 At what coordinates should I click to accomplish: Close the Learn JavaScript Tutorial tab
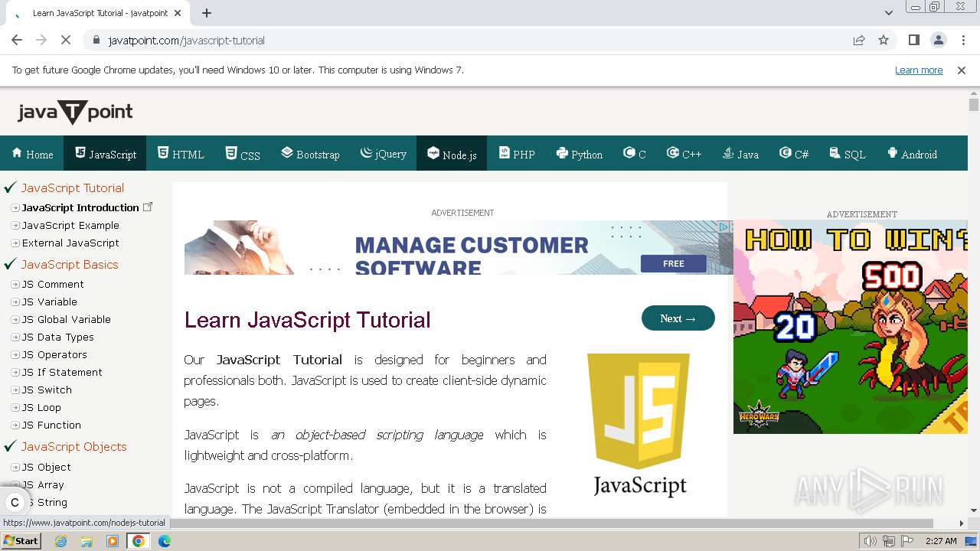tap(178, 13)
